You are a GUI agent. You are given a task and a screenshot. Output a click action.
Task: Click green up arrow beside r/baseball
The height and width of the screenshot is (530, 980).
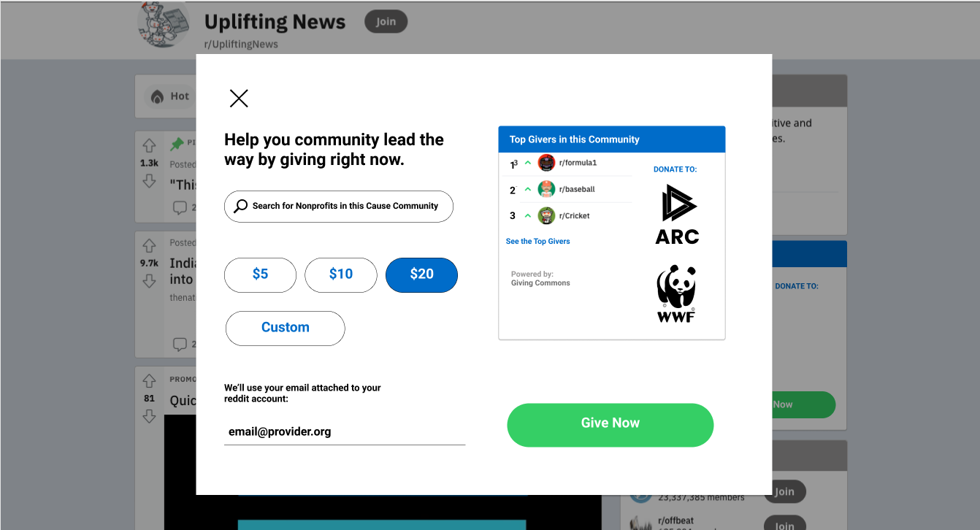(528, 190)
